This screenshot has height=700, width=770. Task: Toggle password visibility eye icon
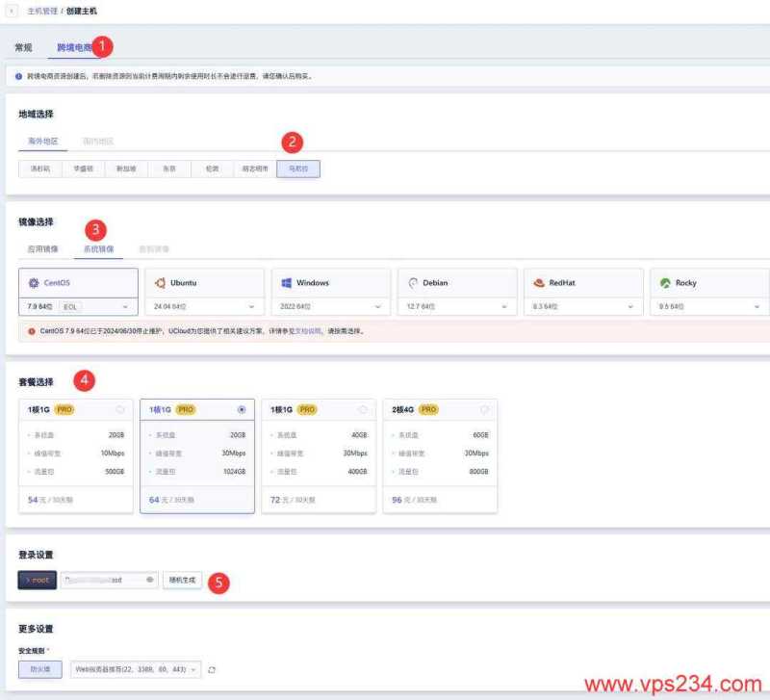(x=149, y=581)
